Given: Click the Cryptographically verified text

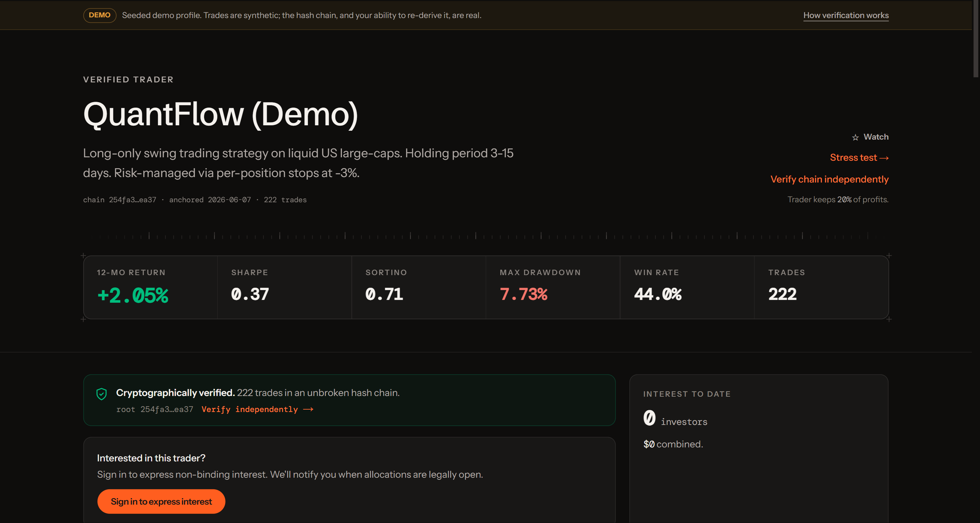Looking at the screenshot, I should 175,393.
